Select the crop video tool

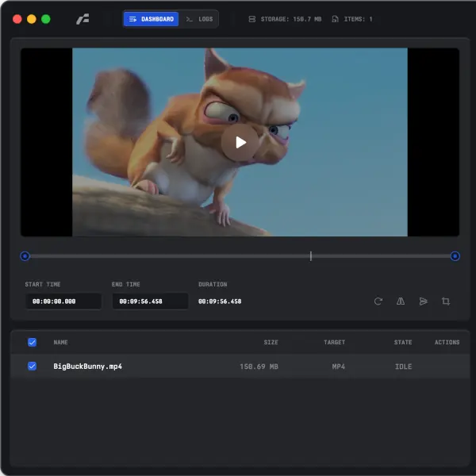pyautogui.click(x=446, y=301)
